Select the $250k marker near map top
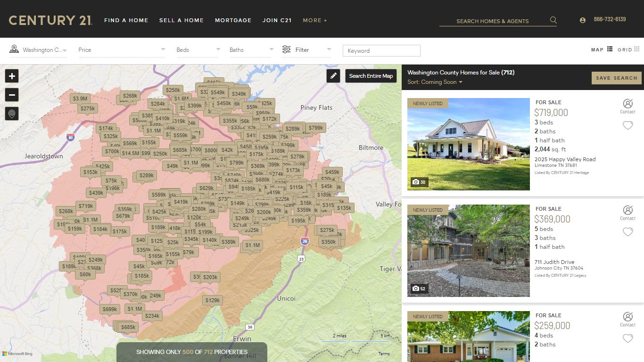The image size is (644, 362). coord(173,90)
